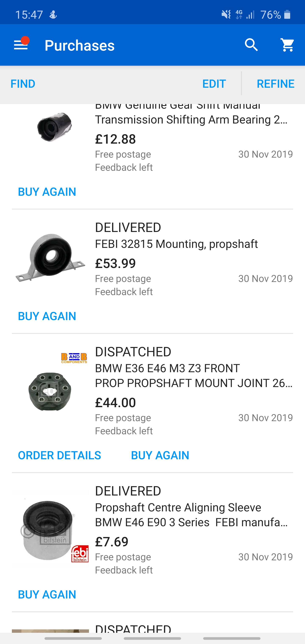The image size is (305, 644).
Task: Tap EDIT to modify purchase list
Action: pyautogui.click(x=214, y=84)
